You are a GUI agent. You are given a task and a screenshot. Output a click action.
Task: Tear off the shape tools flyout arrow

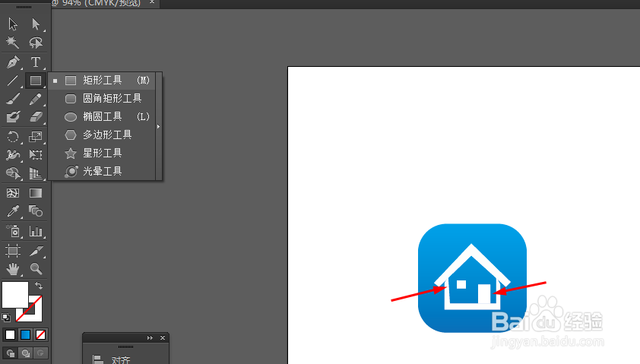pyautogui.click(x=159, y=126)
